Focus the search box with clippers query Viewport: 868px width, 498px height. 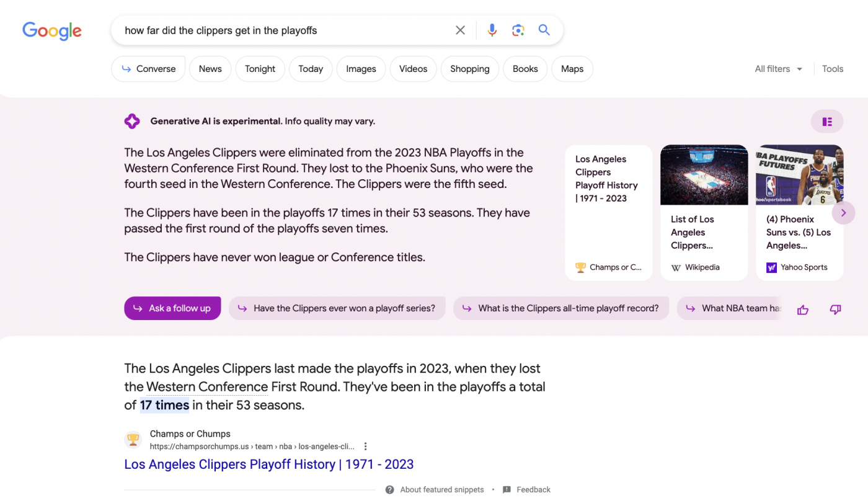coord(282,30)
